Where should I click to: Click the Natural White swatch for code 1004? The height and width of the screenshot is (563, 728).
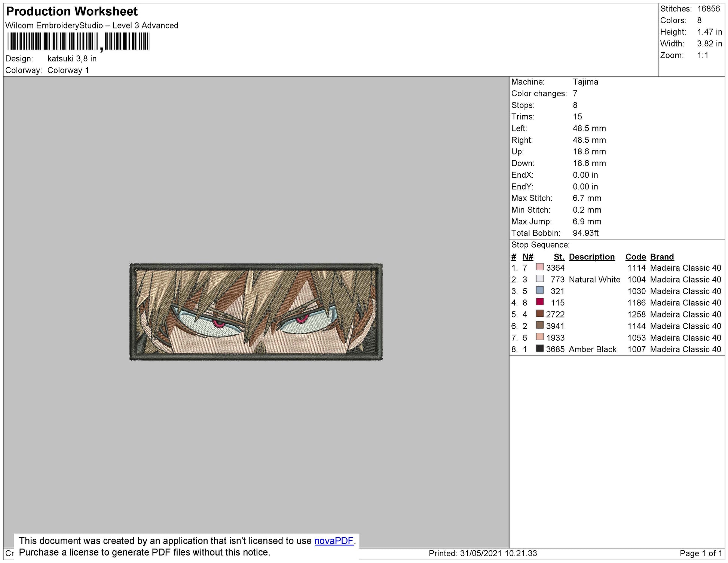[x=540, y=279]
